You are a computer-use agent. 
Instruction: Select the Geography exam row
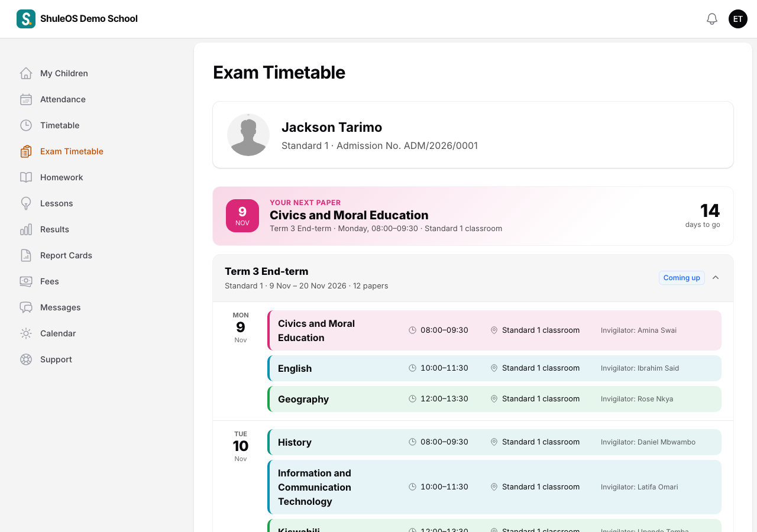[x=494, y=399]
